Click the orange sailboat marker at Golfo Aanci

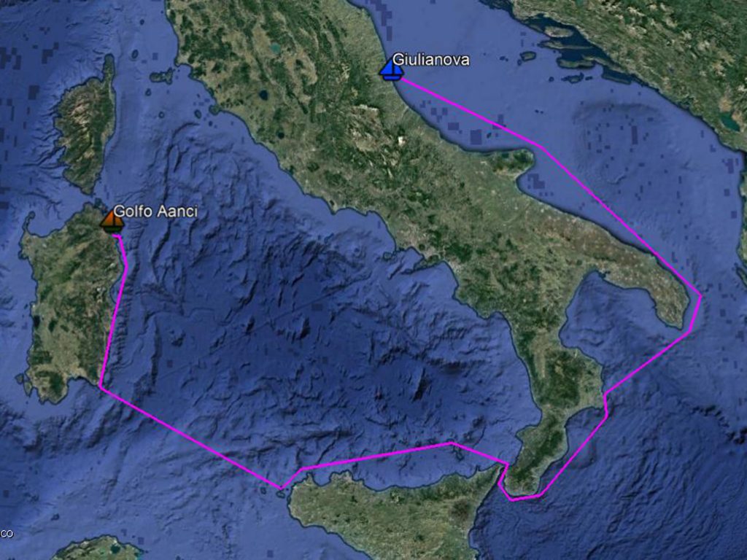(x=112, y=222)
